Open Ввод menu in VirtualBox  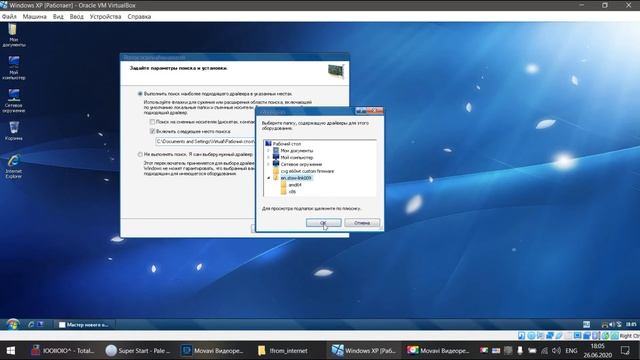[76, 17]
